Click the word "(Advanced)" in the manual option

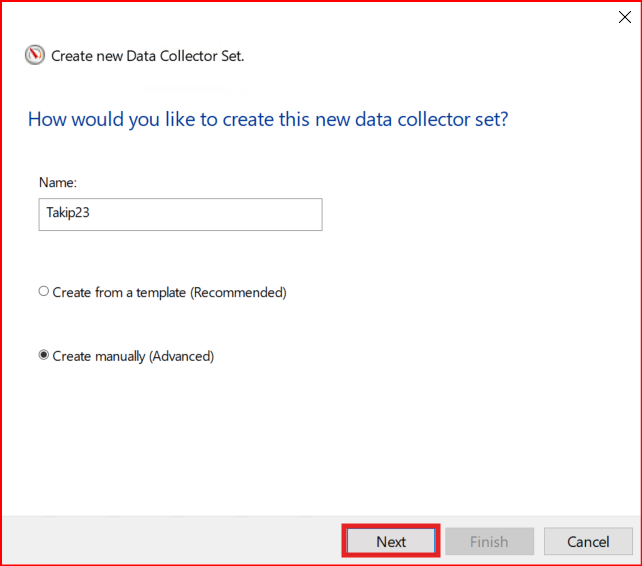pos(181,356)
